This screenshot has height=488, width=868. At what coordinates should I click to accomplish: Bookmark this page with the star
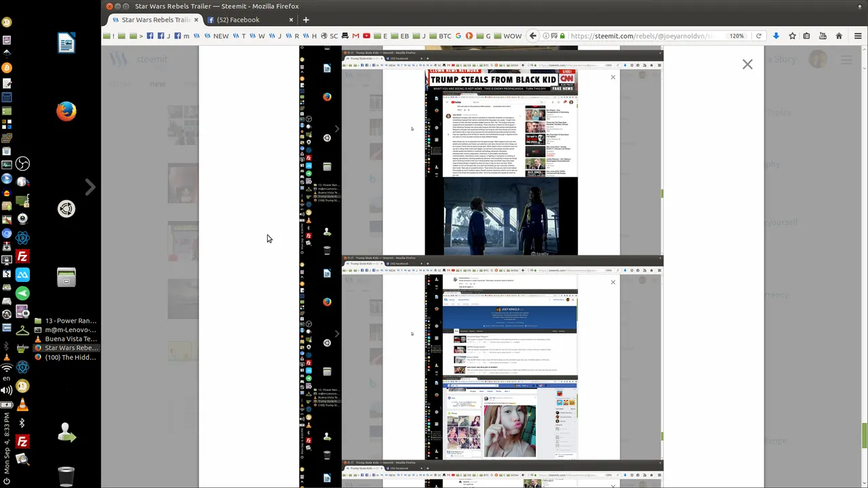pos(792,36)
